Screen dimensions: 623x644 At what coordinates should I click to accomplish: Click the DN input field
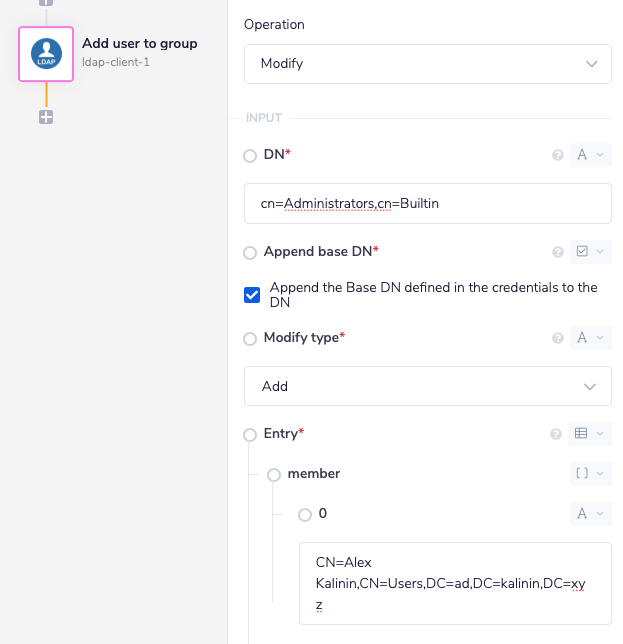coord(428,204)
